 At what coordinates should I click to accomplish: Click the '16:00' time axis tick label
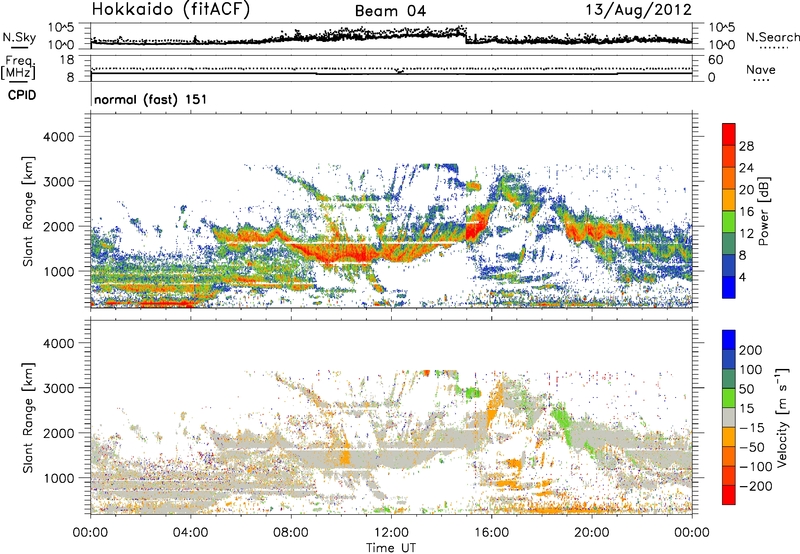pos(491,533)
